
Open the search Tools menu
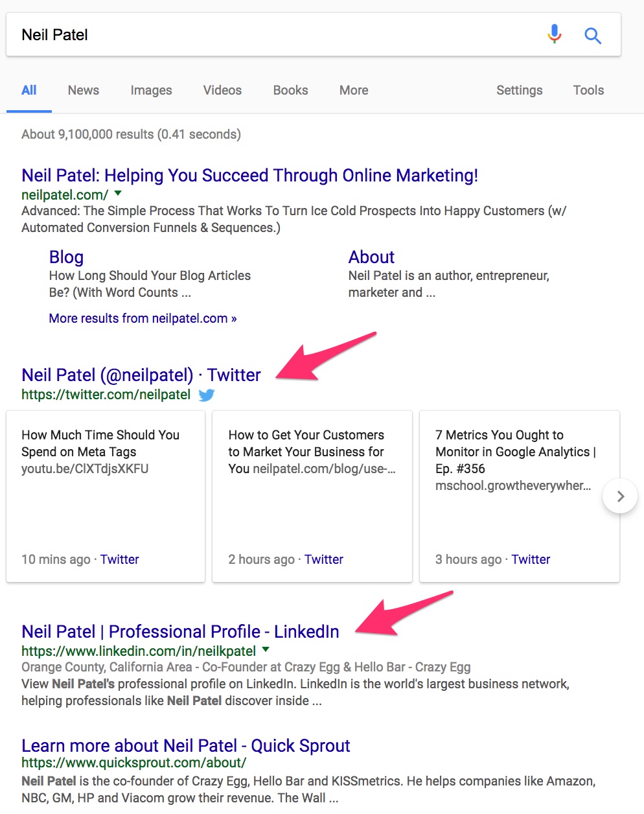588,90
